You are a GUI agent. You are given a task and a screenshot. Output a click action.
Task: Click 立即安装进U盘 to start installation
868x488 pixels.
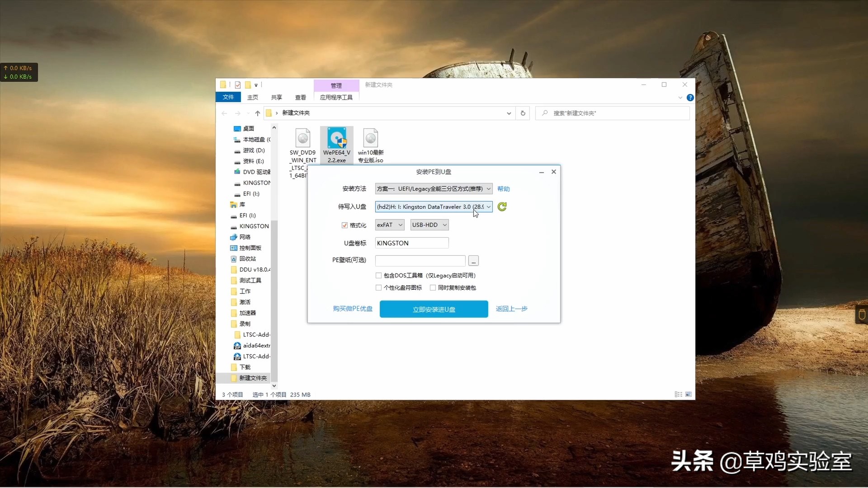click(434, 309)
